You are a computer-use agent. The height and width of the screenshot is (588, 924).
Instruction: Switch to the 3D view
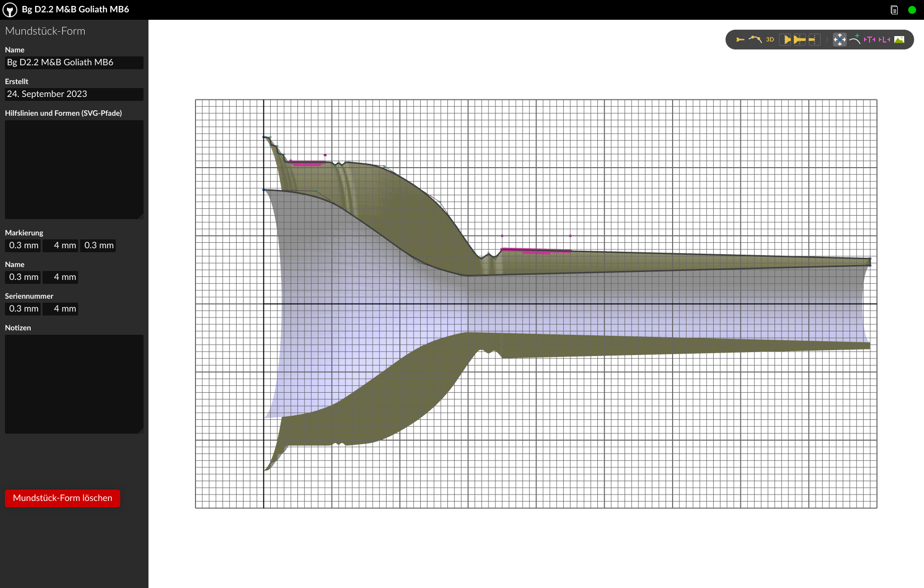click(770, 40)
